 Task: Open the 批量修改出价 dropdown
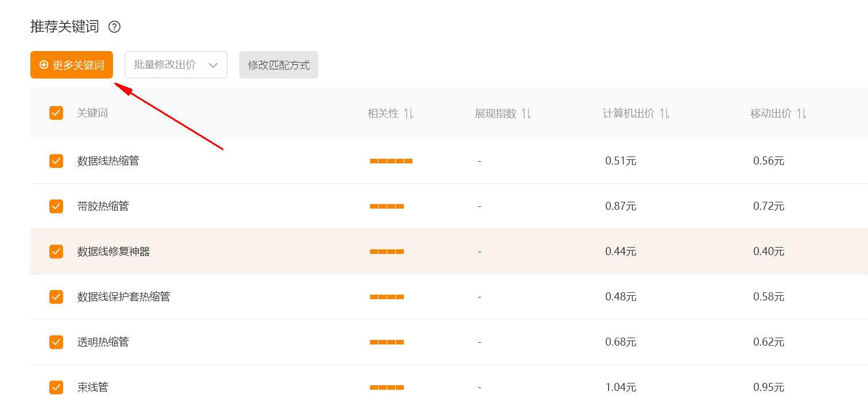(176, 65)
